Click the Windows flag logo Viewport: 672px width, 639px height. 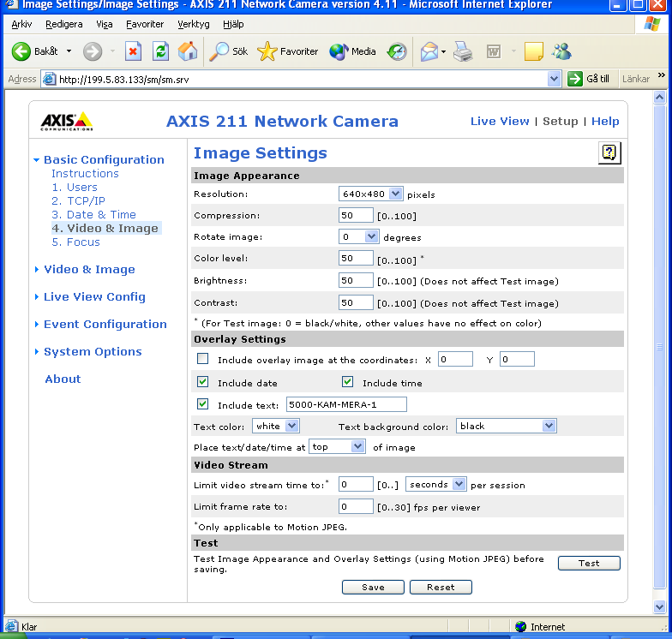(652, 24)
